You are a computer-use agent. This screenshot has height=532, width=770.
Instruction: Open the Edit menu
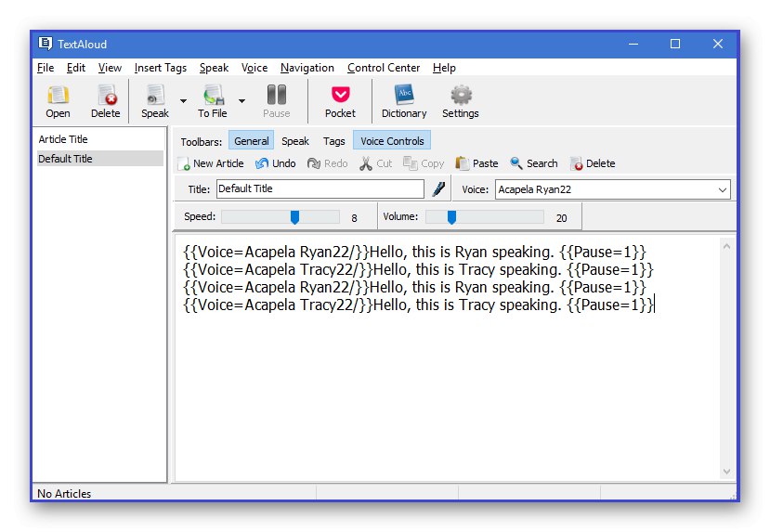tap(76, 68)
